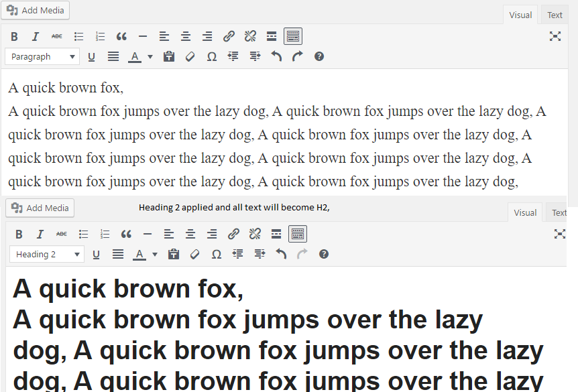This screenshot has height=392, width=578.
Task: Open keyboard shortcuts help in the Paragraph editor
Action: point(319,56)
